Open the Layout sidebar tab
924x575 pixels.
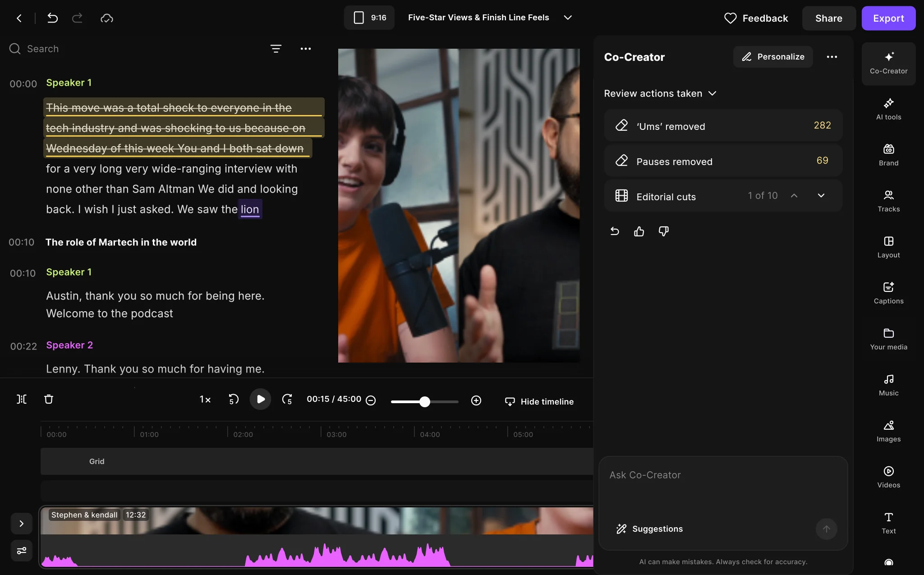click(888, 248)
